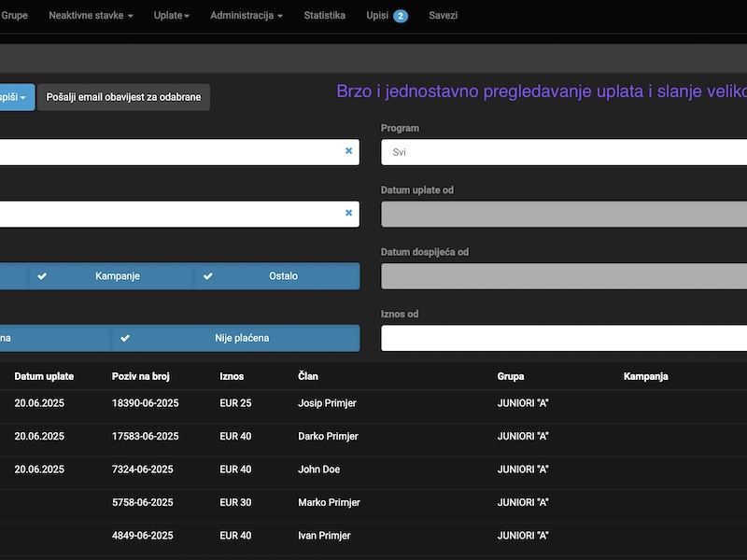The width and height of the screenshot is (747, 560).
Task: Open the Program select box showing Svi
Action: [x=564, y=152]
